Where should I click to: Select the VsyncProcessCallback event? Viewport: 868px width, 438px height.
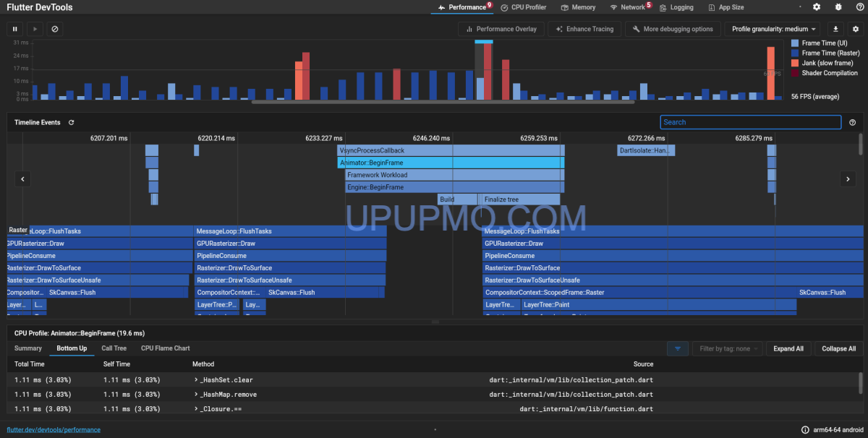451,150
